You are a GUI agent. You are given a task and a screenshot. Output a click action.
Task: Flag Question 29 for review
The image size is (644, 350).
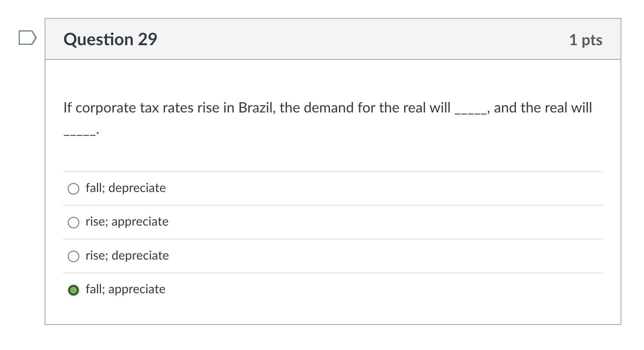tap(27, 38)
